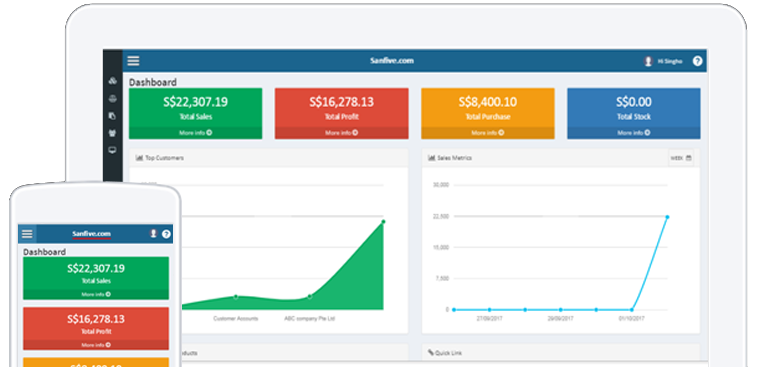Open the dashboard icon in the sidebar
Viewport: 761px width, 368px height.
tap(113, 82)
